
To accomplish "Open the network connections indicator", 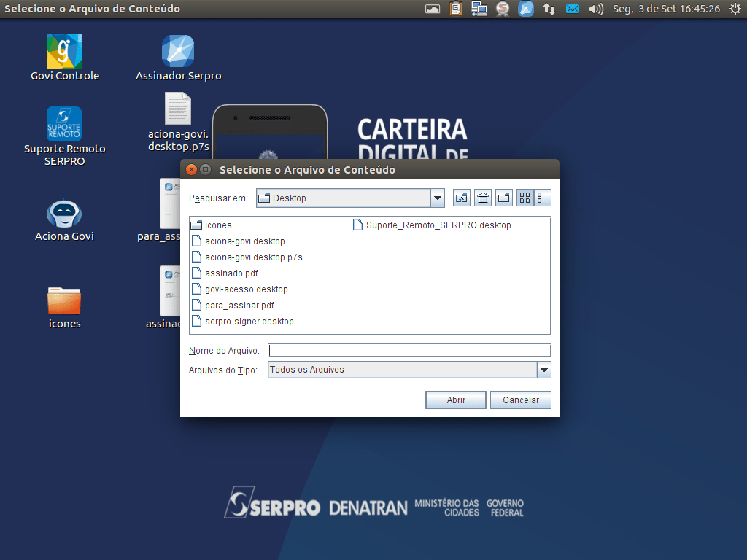I will tap(549, 9).
